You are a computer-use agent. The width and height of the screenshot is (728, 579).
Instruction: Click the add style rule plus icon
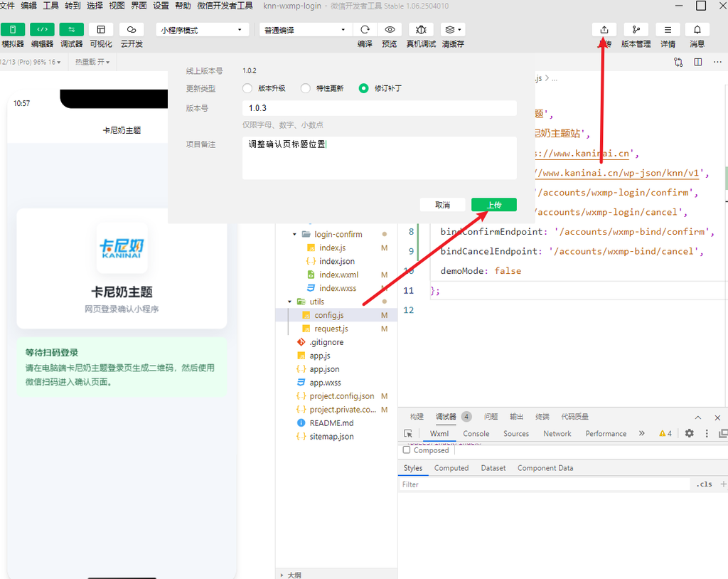(723, 484)
